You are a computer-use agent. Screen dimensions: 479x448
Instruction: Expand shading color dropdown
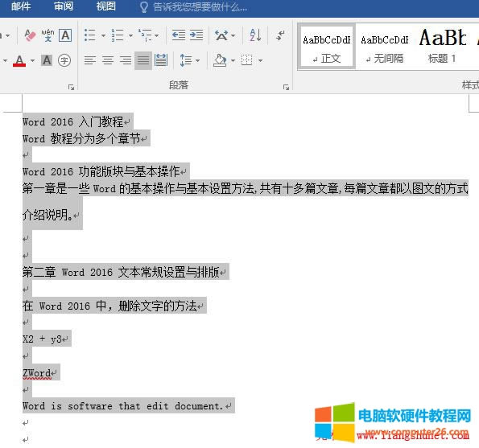click(x=233, y=61)
